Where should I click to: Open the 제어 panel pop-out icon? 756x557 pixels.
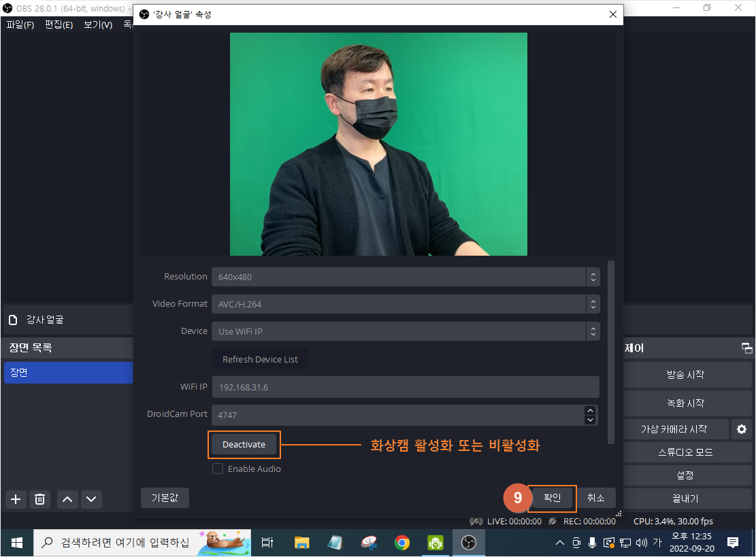746,348
